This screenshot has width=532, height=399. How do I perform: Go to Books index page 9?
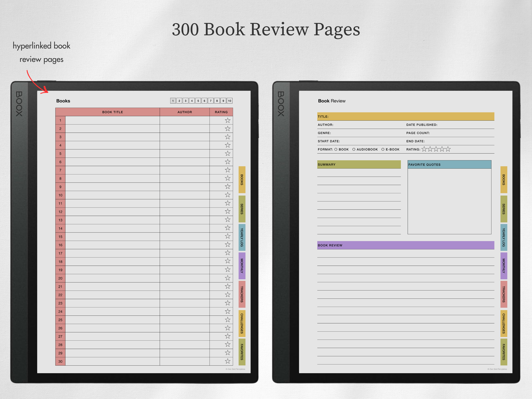coord(223,101)
